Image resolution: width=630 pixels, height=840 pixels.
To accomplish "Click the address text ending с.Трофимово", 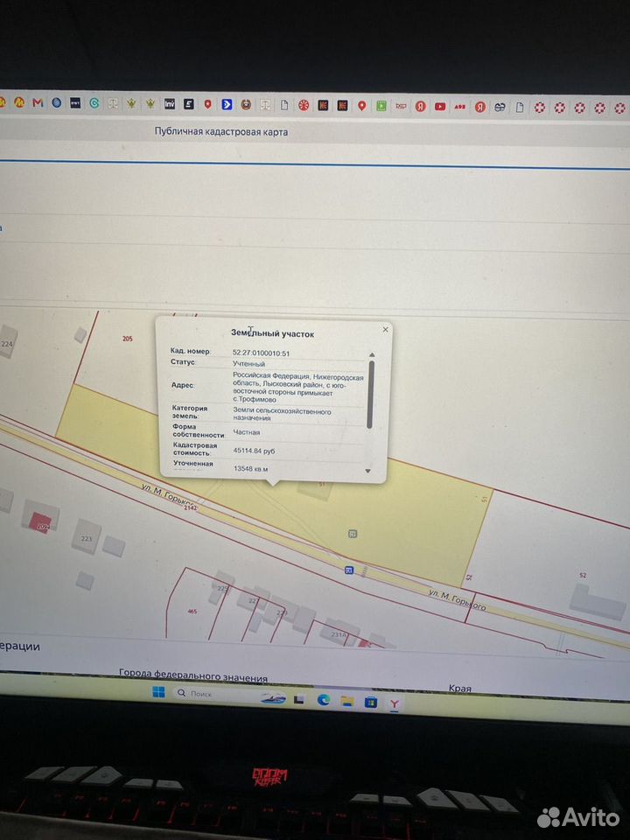I will tap(297, 388).
